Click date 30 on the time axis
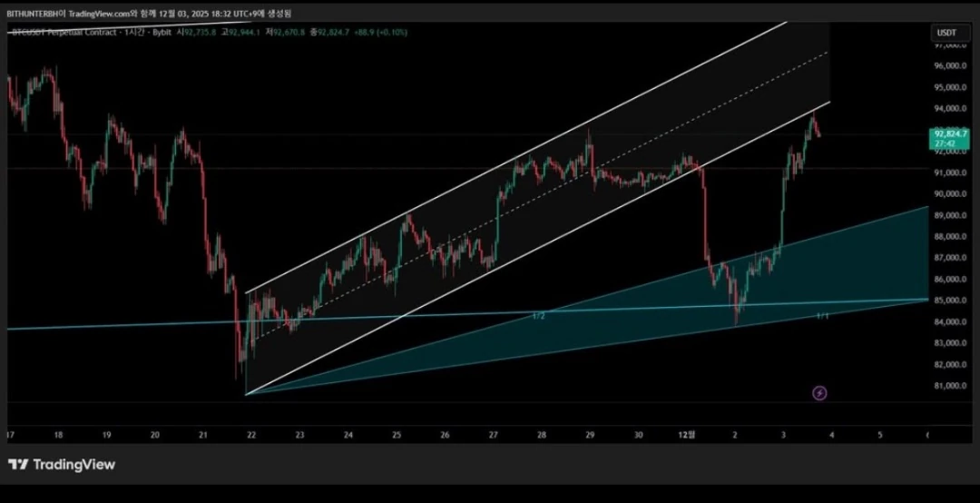Screen dimensions: 980x503 point(638,435)
